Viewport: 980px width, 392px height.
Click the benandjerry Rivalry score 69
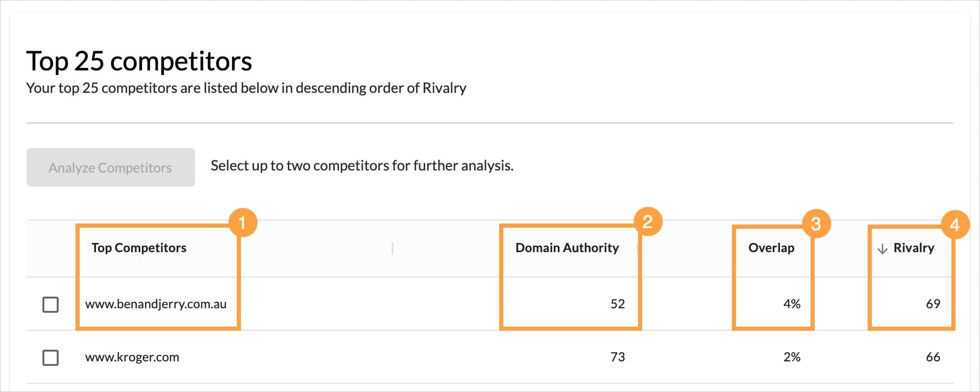(933, 304)
